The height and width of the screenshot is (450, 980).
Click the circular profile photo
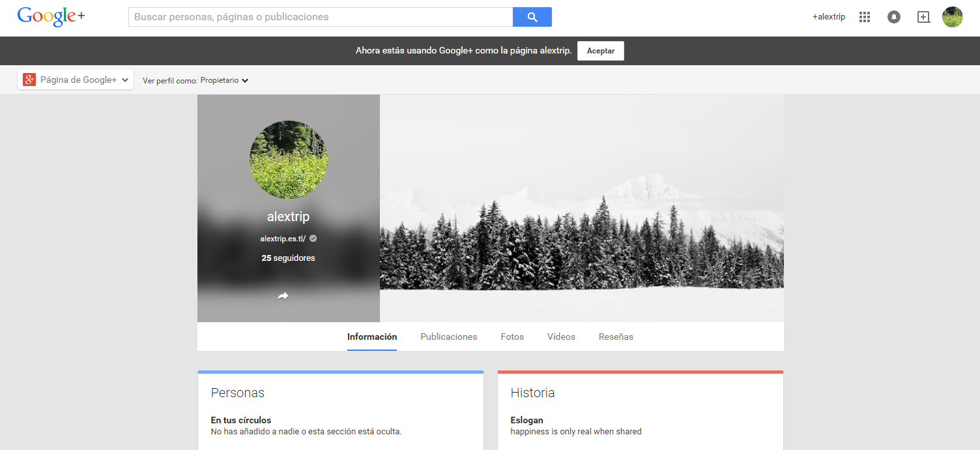click(x=289, y=160)
